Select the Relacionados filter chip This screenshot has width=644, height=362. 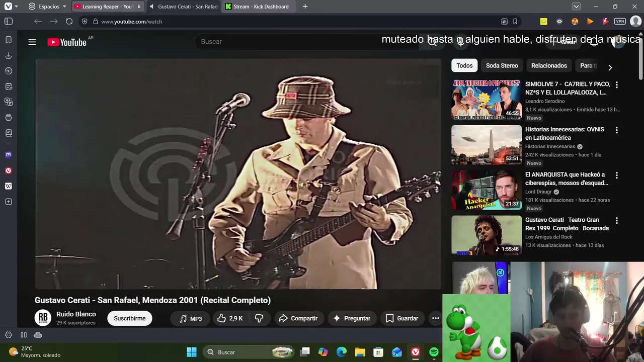tap(549, 65)
